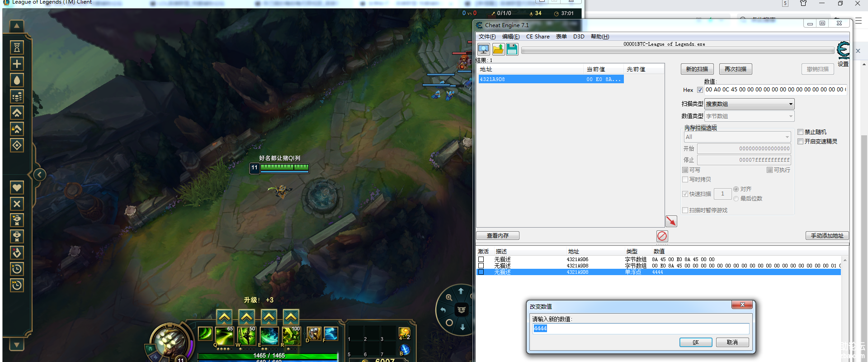The image size is (868, 362).
Task: Toggle the 禁止随机 checkbox
Action: pyautogui.click(x=800, y=132)
